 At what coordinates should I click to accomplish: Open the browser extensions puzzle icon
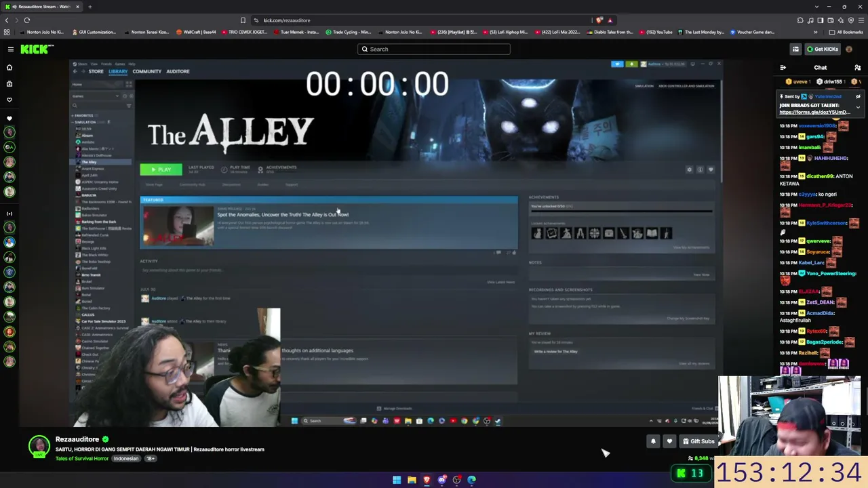[801, 20]
